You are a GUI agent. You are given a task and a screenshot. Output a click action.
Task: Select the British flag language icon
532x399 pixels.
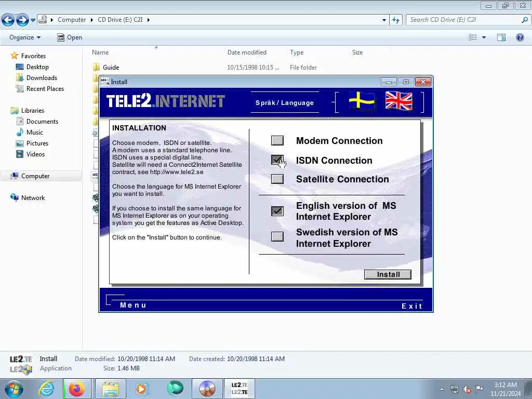[399, 101]
